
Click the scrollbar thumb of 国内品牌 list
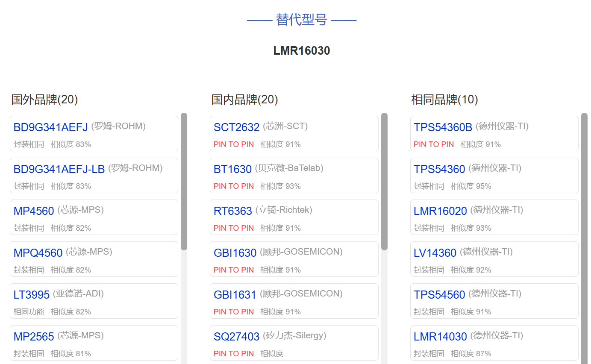coord(384,181)
